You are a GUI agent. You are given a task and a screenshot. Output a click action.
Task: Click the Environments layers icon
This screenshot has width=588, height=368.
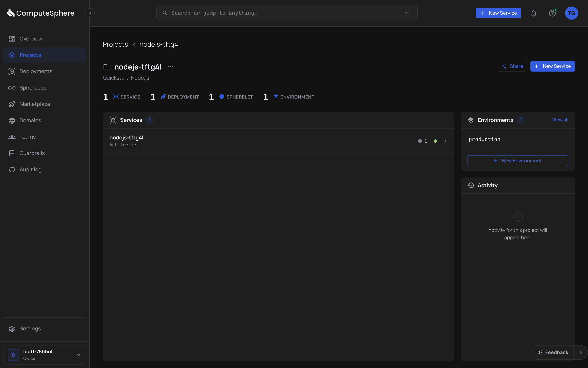pos(471,120)
